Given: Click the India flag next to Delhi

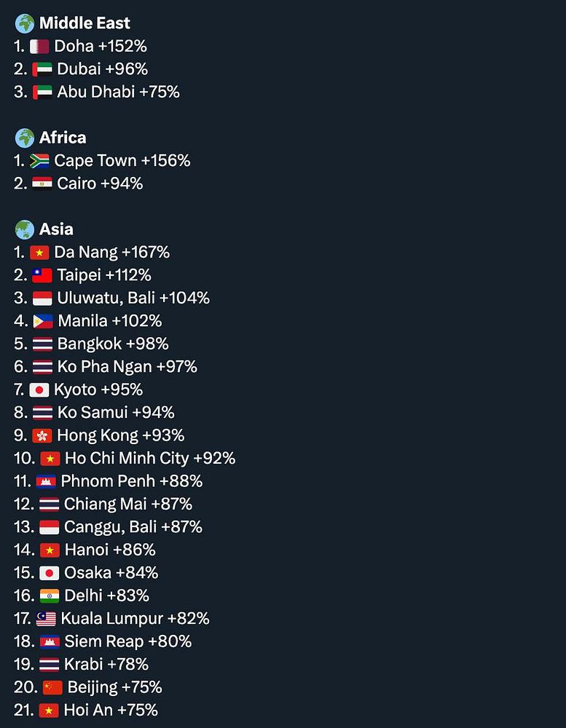Looking at the screenshot, I should click(x=50, y=596).
